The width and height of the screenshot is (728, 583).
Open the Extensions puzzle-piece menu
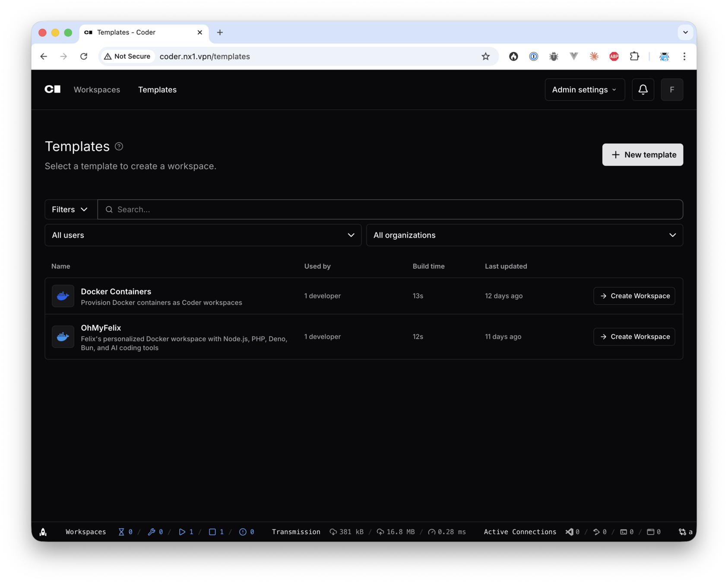tap(634, 56)
